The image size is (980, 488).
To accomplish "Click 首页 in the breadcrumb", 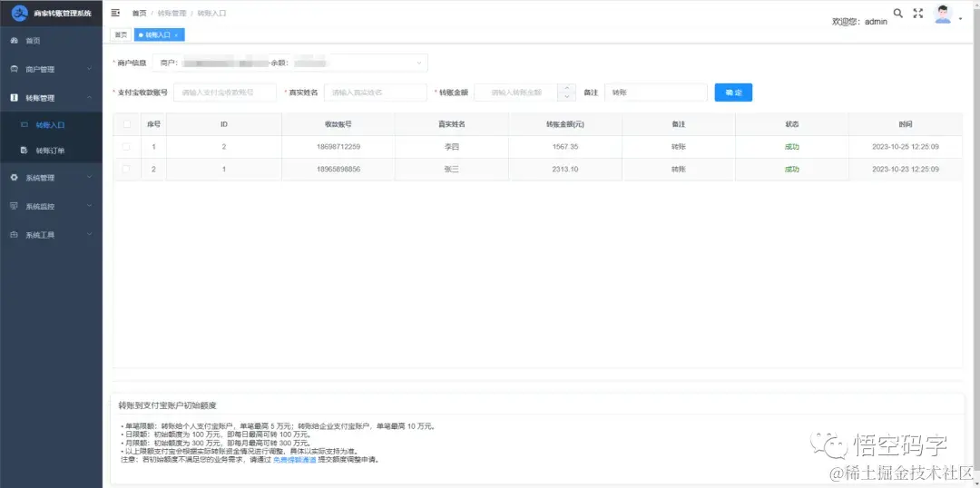I will tap(140, 13).
